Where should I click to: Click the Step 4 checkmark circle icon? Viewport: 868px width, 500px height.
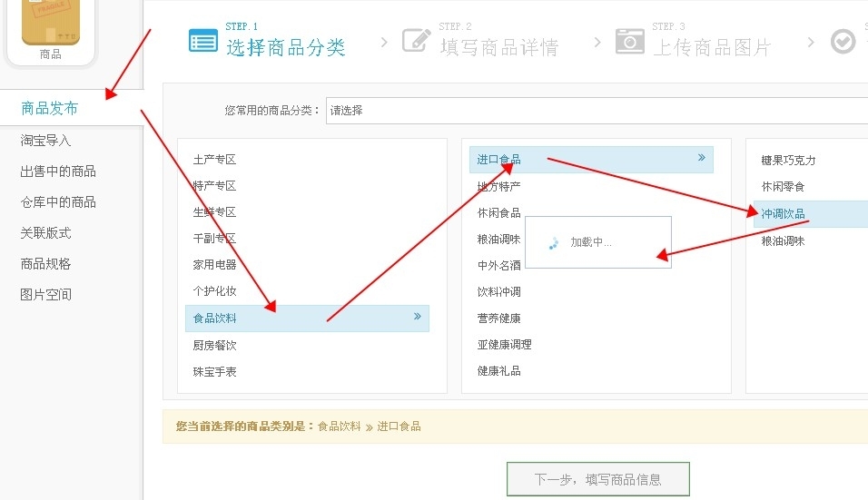click(x=843, y=42)
